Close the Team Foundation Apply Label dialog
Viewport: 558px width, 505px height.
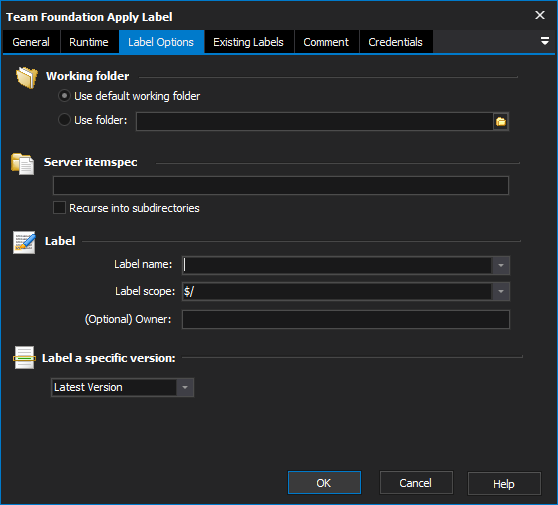539,15
